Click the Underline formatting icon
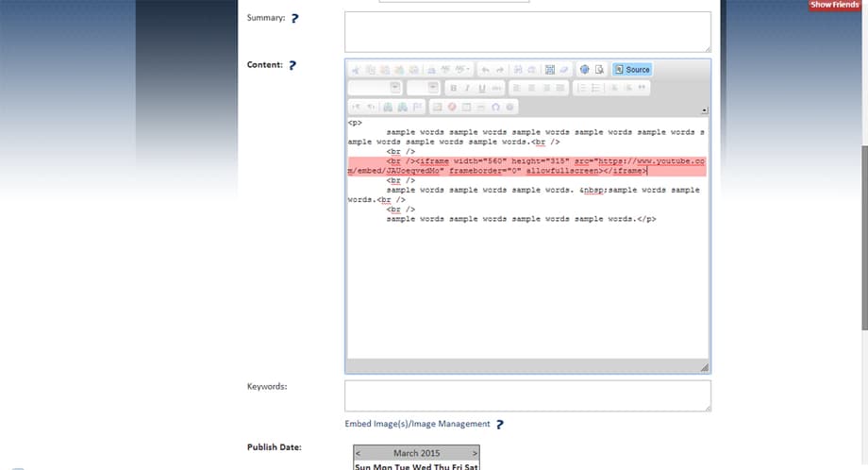Viewport: 868px width, 470px height. click(x=481, y=88)
